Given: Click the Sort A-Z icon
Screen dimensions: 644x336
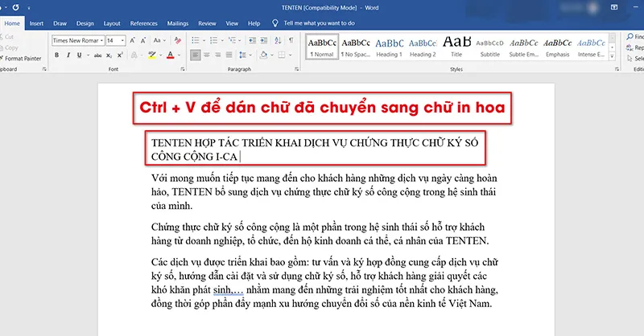Looking at the screenshot, I should 278,40.
